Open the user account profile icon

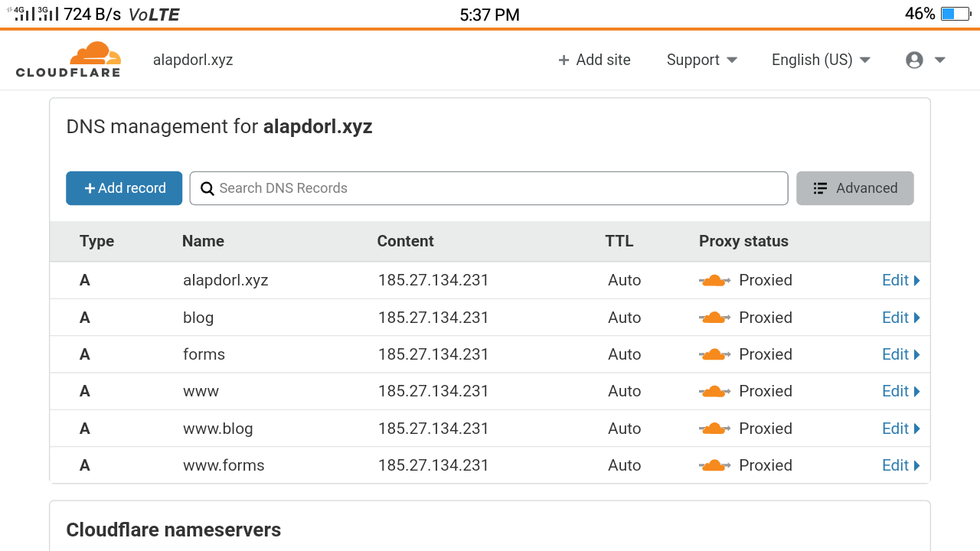[x=914, y=60]
